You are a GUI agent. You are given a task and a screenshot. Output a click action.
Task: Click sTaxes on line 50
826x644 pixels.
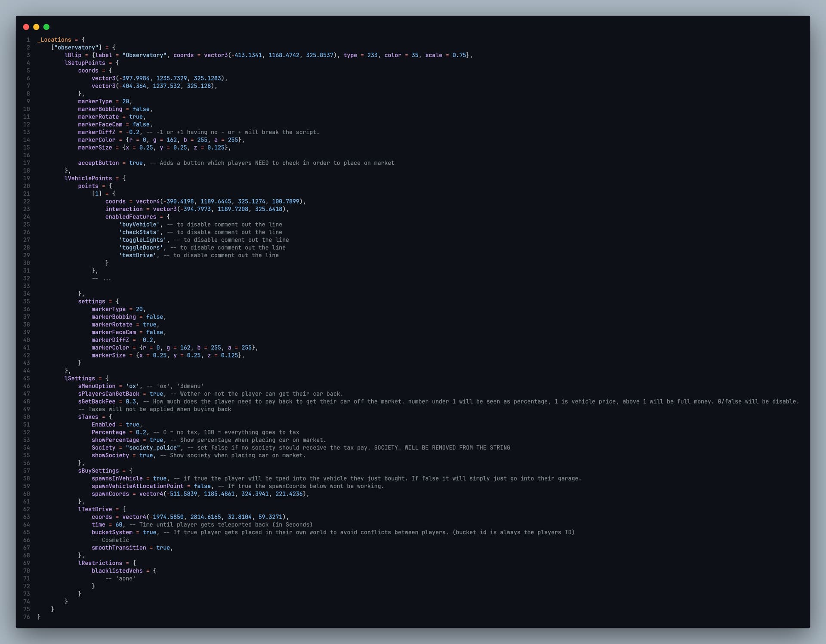88,417
